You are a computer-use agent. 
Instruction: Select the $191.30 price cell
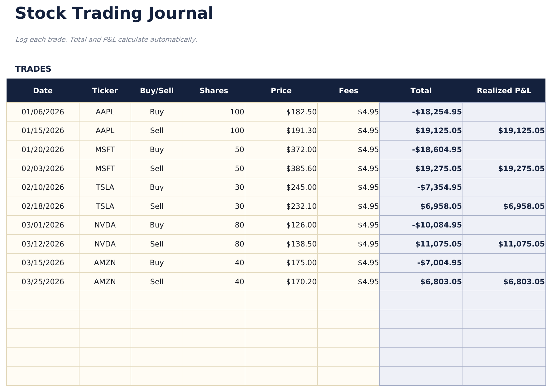[x=281, y=131]
